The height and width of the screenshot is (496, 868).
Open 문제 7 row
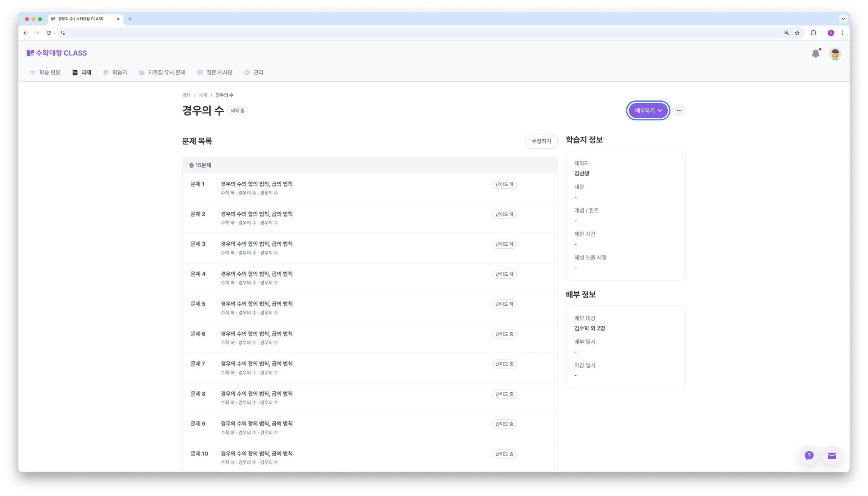370,368
